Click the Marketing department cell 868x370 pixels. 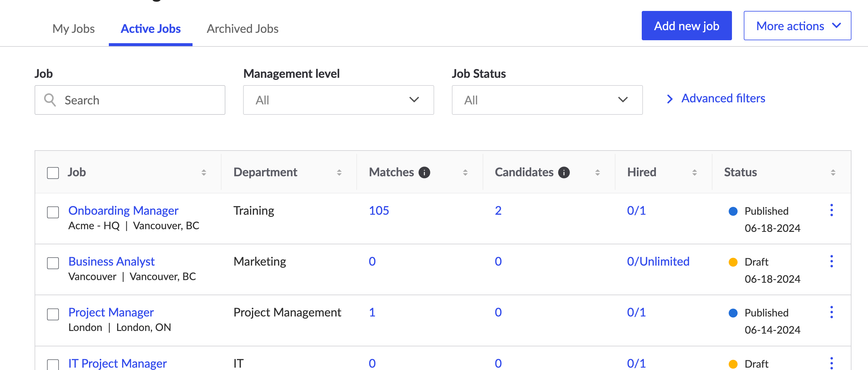click(260, 261)
